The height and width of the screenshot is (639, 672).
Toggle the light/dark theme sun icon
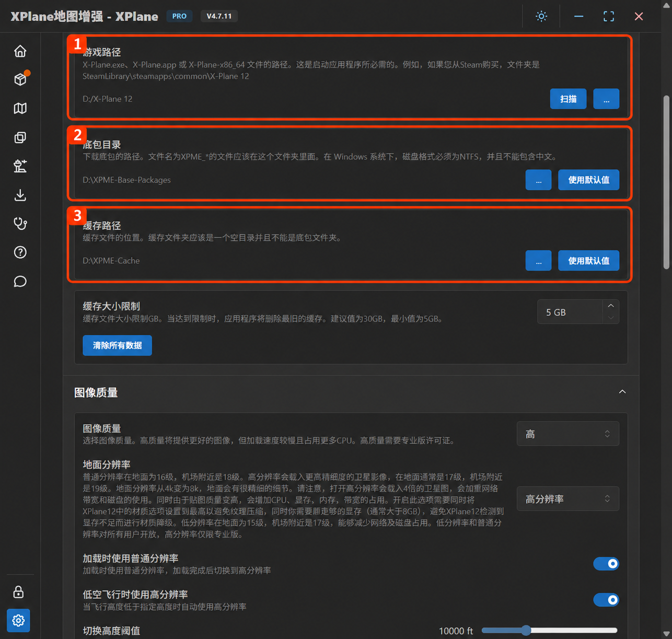(541, 16)
